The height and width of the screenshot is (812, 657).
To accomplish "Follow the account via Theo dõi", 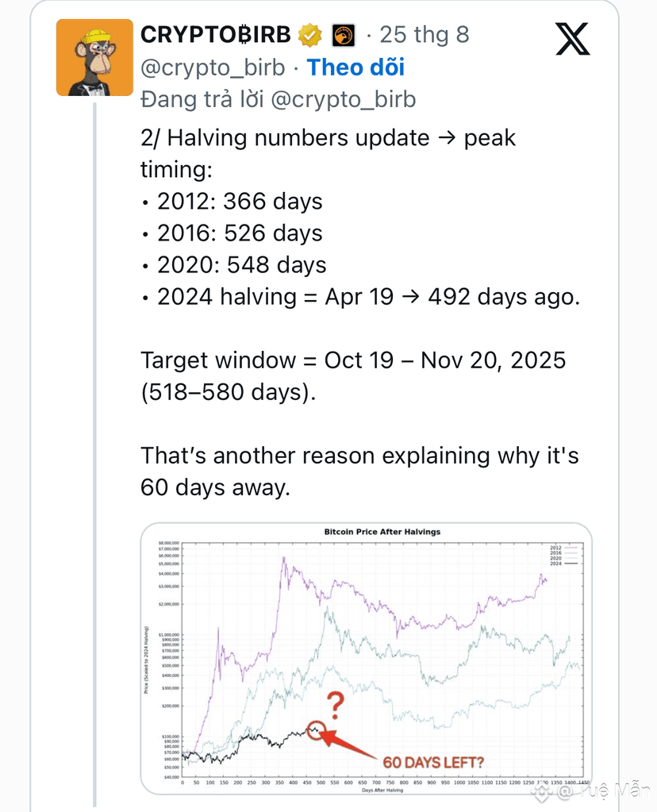I will (355, 67).
